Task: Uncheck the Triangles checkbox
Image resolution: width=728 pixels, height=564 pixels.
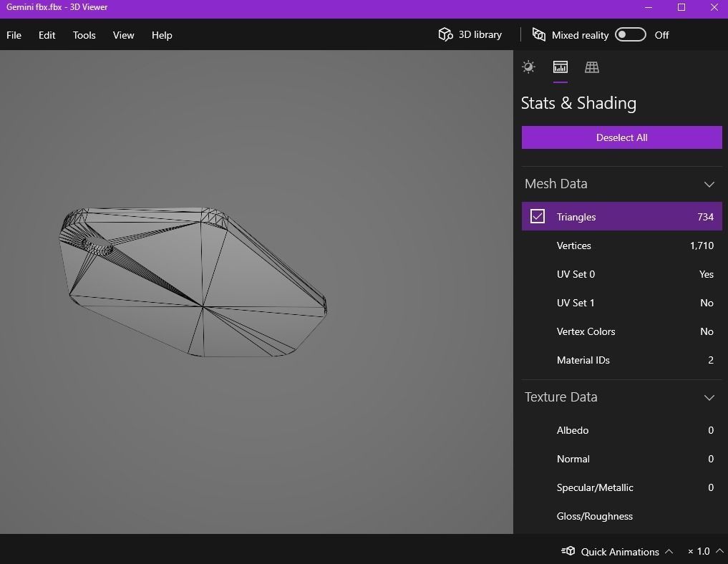Action: pos(537,216)
